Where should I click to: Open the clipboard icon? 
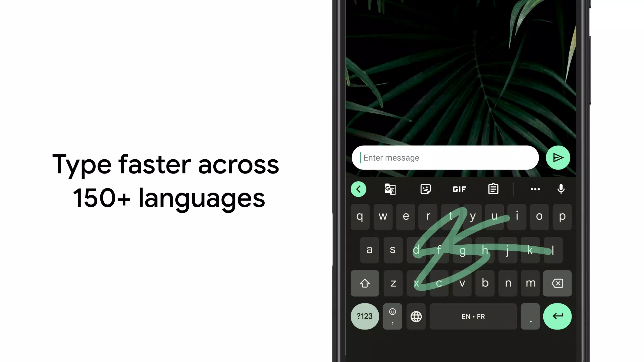coord(493,189)
